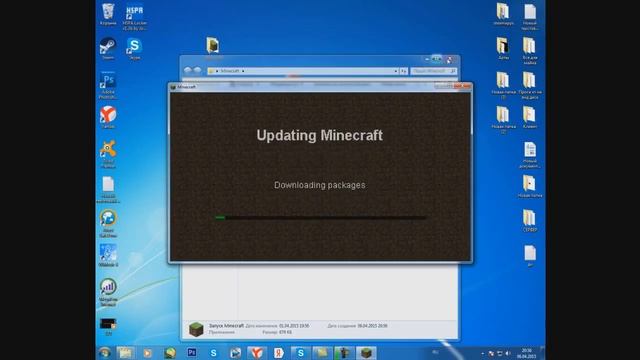Open the Windows 8 style blue desktop shortcut

click(108, 255)
